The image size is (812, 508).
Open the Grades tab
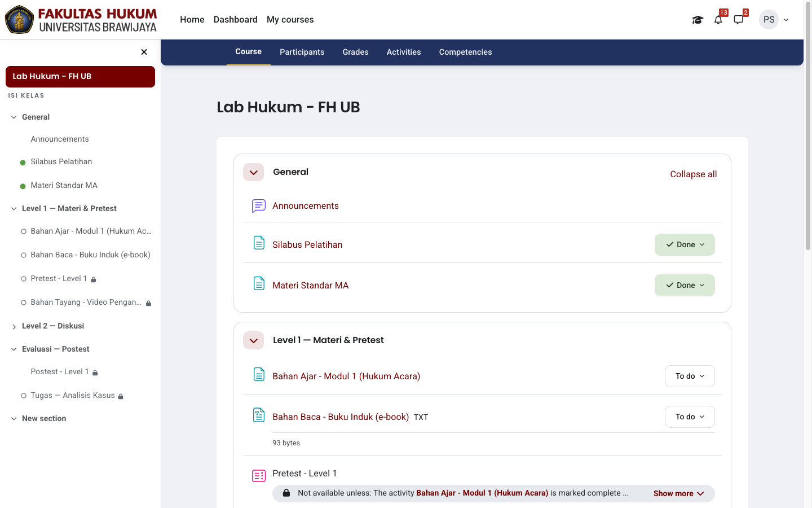(x=355, y=52)
